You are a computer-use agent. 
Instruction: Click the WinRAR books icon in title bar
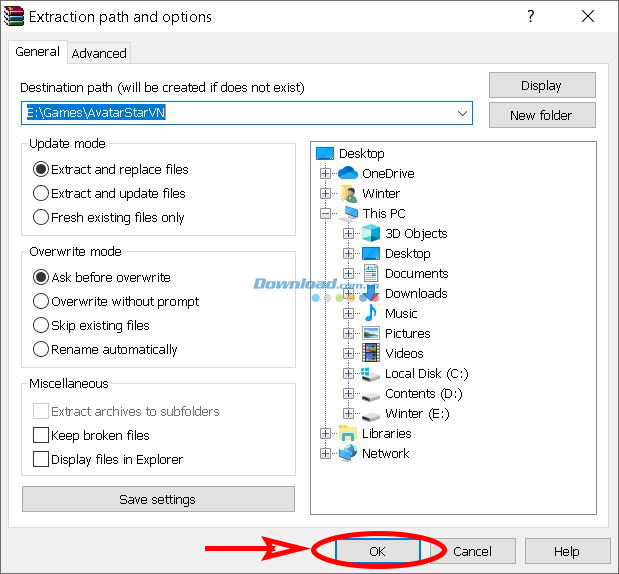point(14,17)
